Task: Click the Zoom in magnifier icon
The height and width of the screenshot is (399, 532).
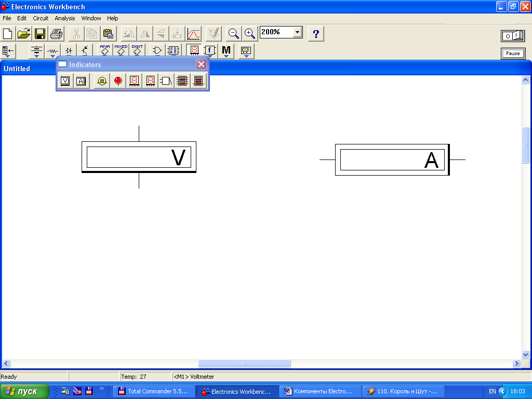Action: (x=250, y=34)
